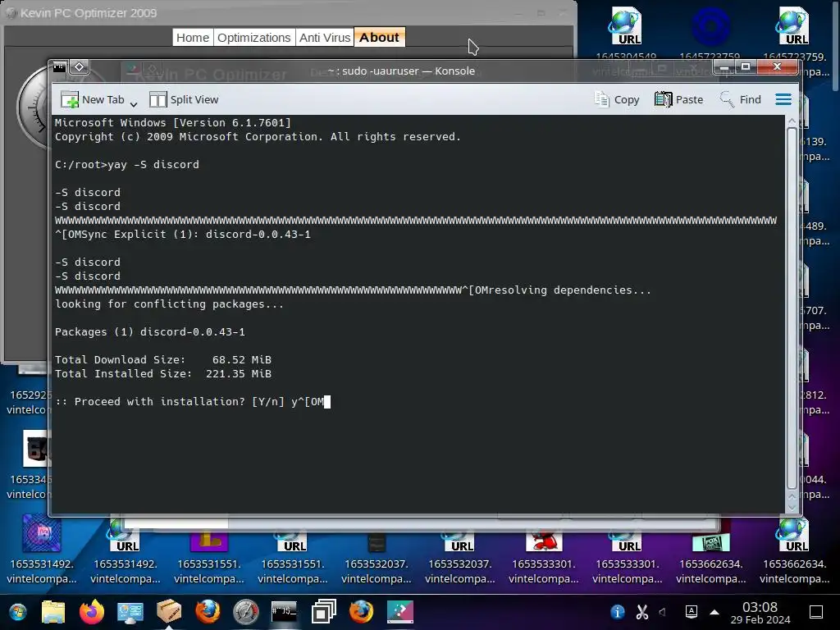The height and width of the screenshot is (630, 840).
Task: Click the 'Total Download Size: 68.52 MiB' line
Action: coord(163,359)
